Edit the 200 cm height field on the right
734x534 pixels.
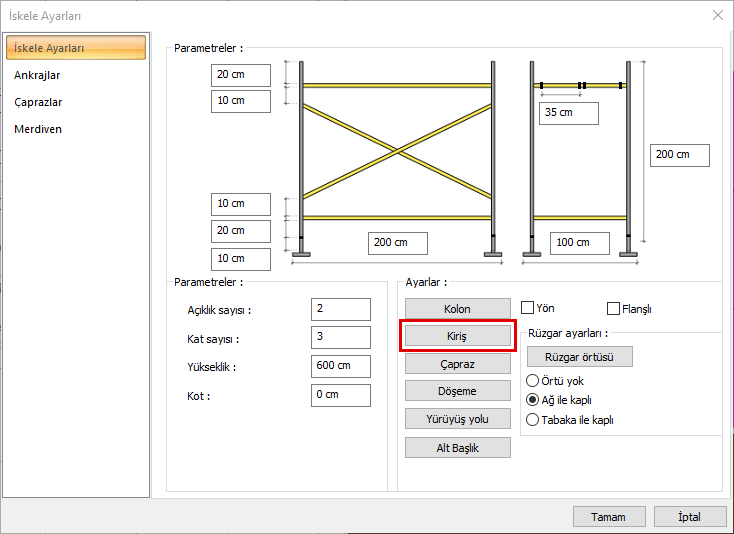[x=680, y=155]
